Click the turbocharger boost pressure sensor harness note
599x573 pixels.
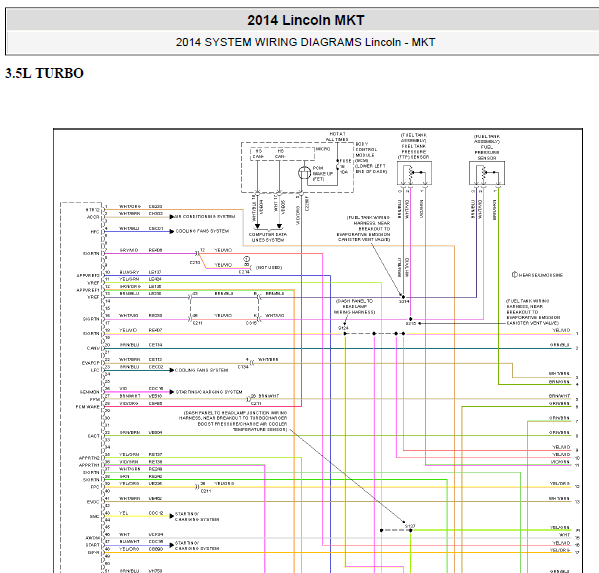pos(233,421)
